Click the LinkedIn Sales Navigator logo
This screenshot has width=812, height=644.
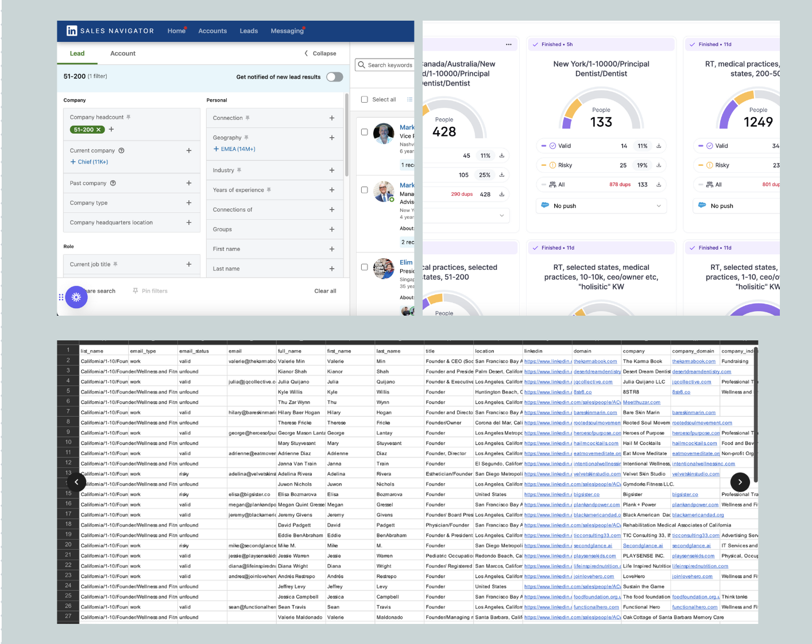pos(72,31)
